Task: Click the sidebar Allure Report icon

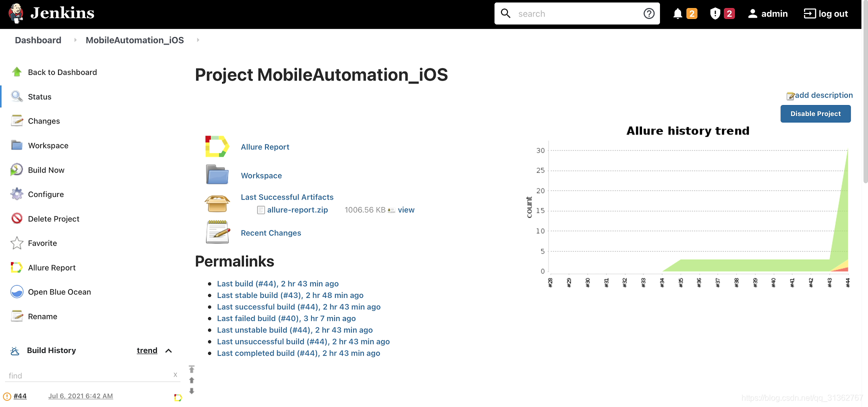Action: [x=17, y=267]
